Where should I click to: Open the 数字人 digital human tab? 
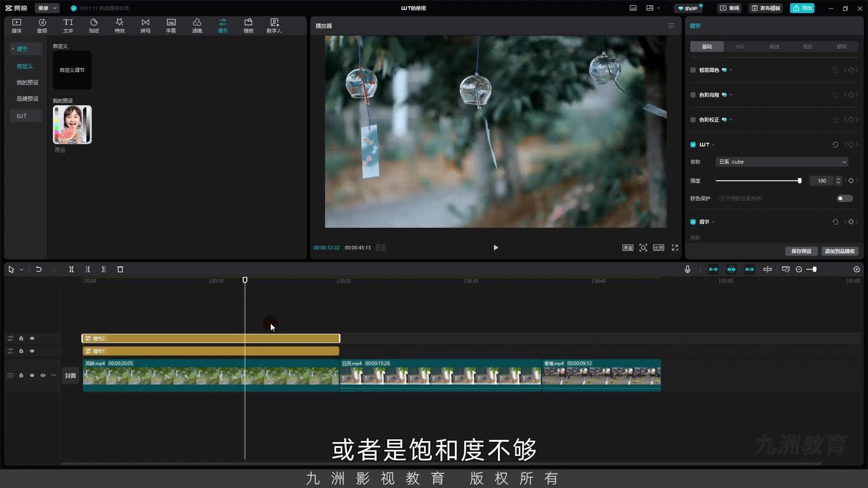(274, 26)
